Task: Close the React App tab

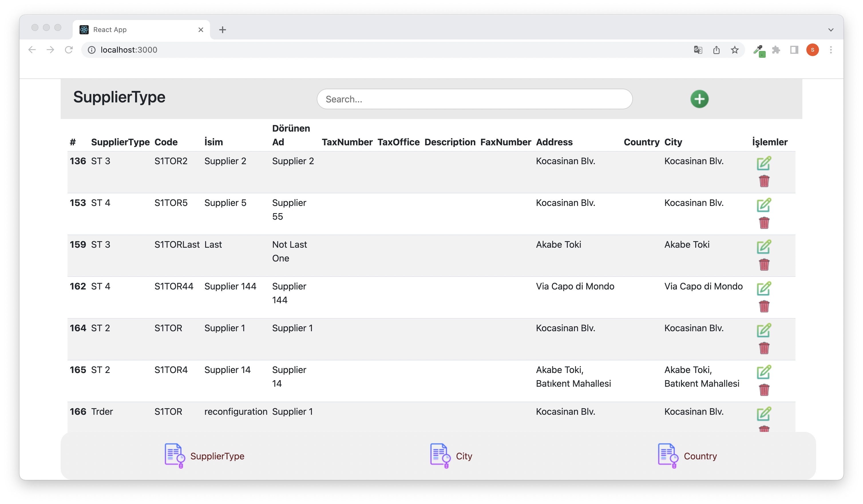Action: pyautogui.click(x=201, y=30)
